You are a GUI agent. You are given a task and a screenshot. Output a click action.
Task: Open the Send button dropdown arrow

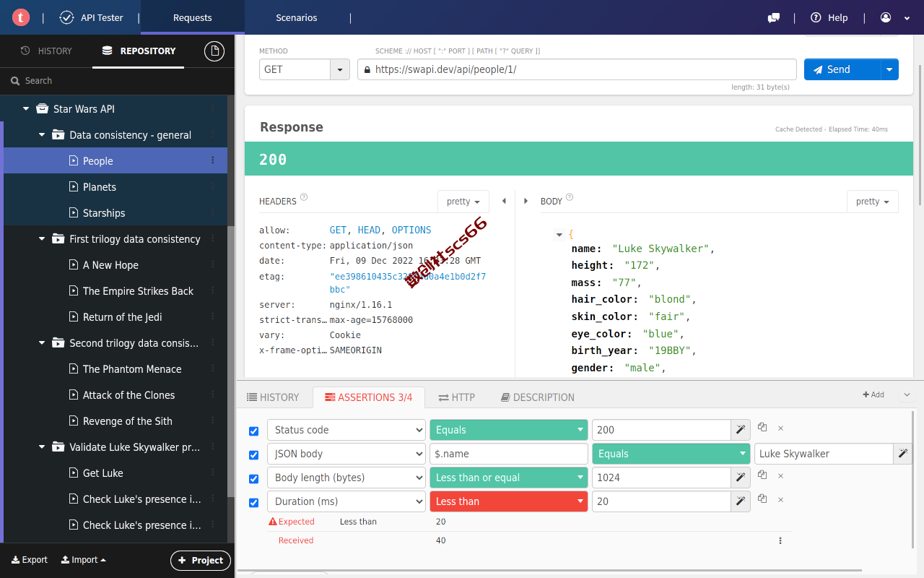pyautogui.click(x=889, y=69)
